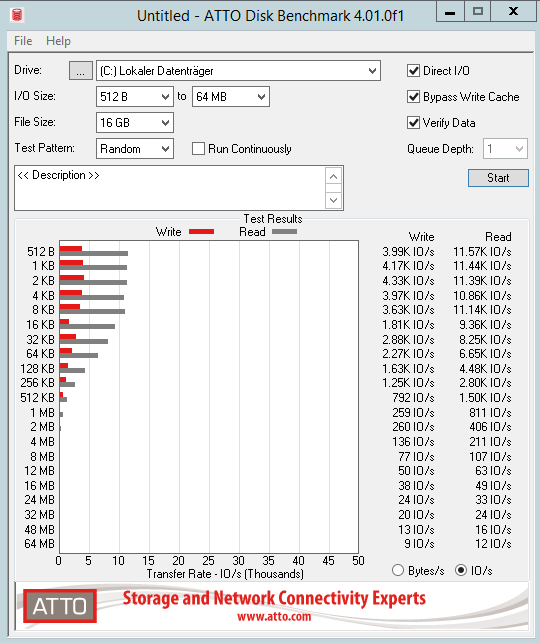Click the drive browse button with ellipsis
540x643 pixels.
(x=80, y=71)
